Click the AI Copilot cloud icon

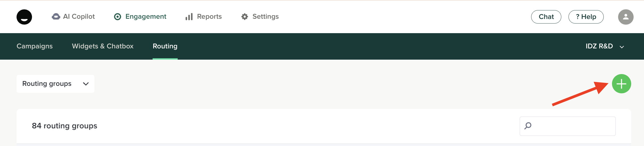click(x=56, y=17)
